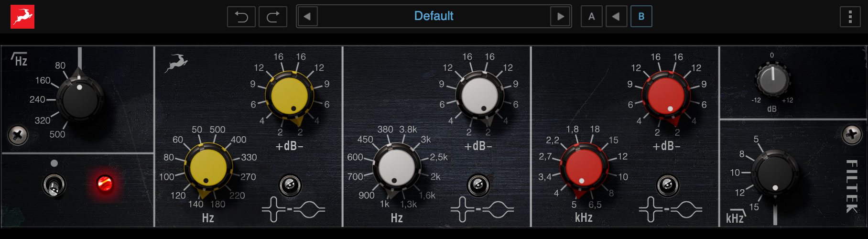Toggle the yellow low band shape switch
The image size is (868, 239).
point(290,185)
